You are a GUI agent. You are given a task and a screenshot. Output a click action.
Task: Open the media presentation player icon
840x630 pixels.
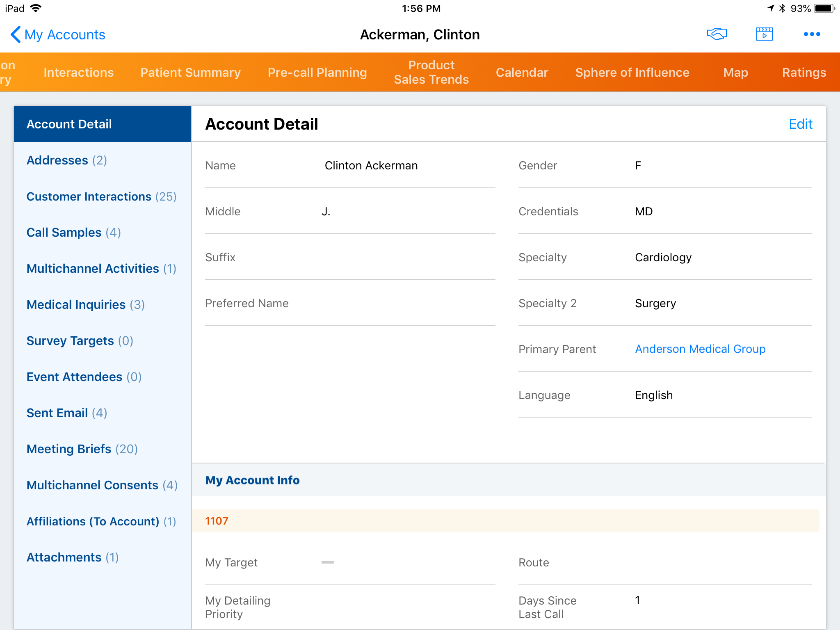tap(764, 34)
